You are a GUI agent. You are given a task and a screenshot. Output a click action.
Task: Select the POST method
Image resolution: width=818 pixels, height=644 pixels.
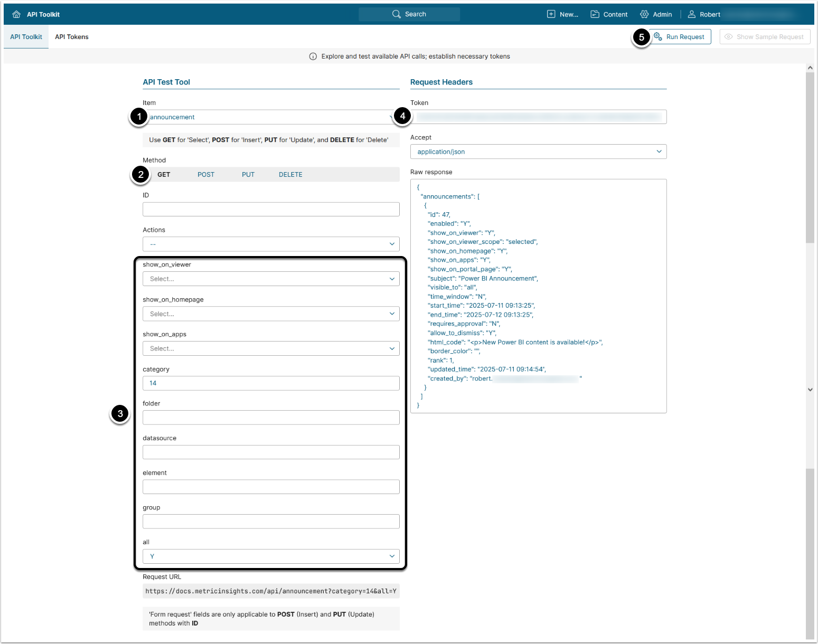(206, 175)
